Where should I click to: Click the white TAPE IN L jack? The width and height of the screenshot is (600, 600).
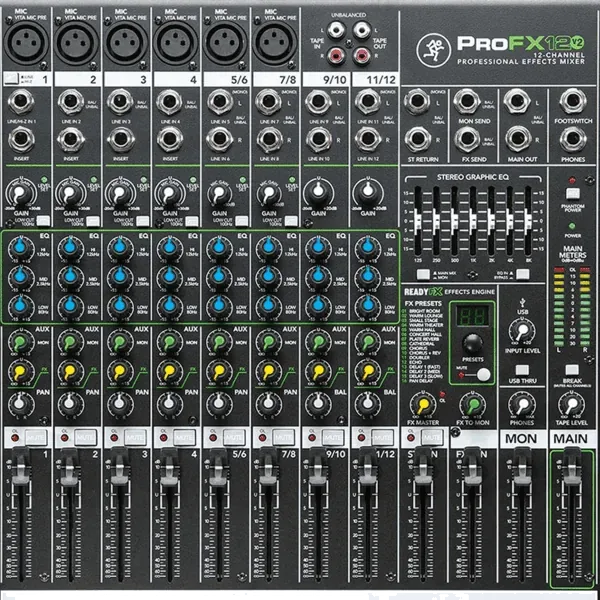pos(336,29)
